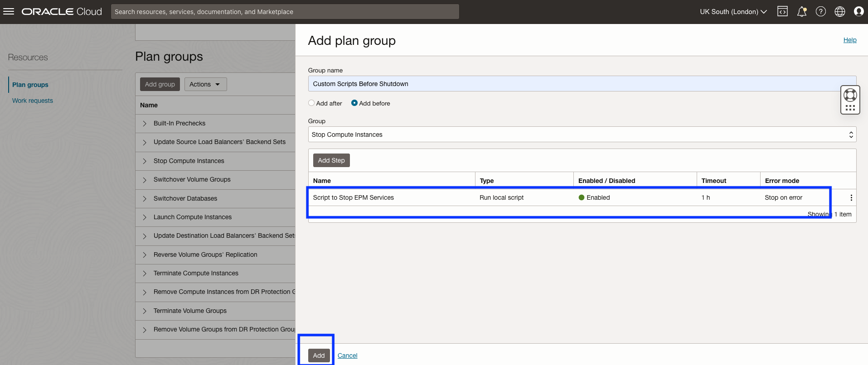Screen dimensions: 868x365
Task: Open the announcements bell icon
Action: pos(802,12)
